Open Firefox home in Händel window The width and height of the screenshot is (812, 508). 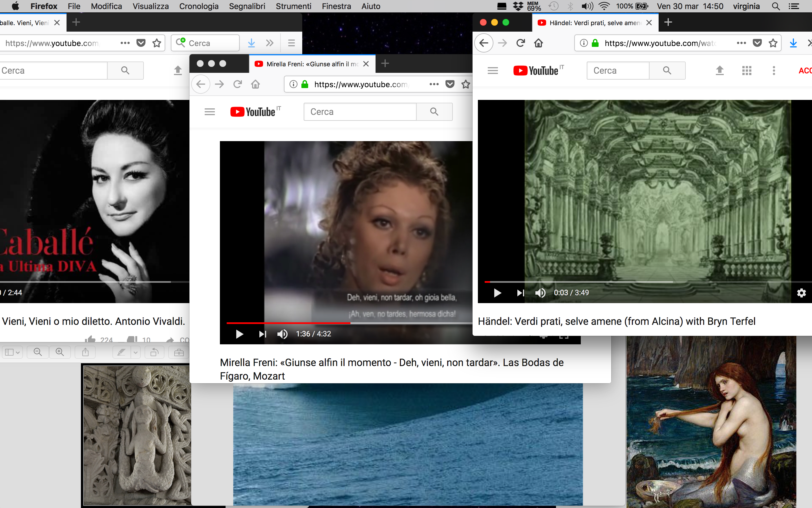point(539,43)
